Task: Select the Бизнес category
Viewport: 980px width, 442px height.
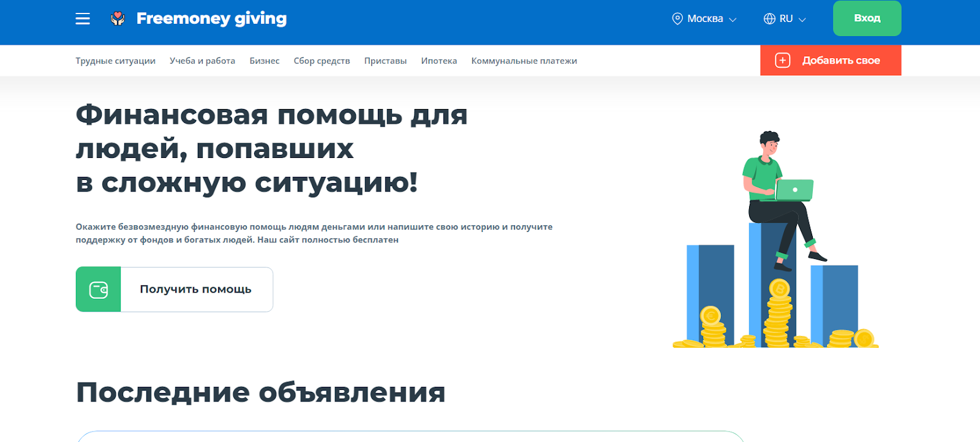Action: tap(265, 61)
